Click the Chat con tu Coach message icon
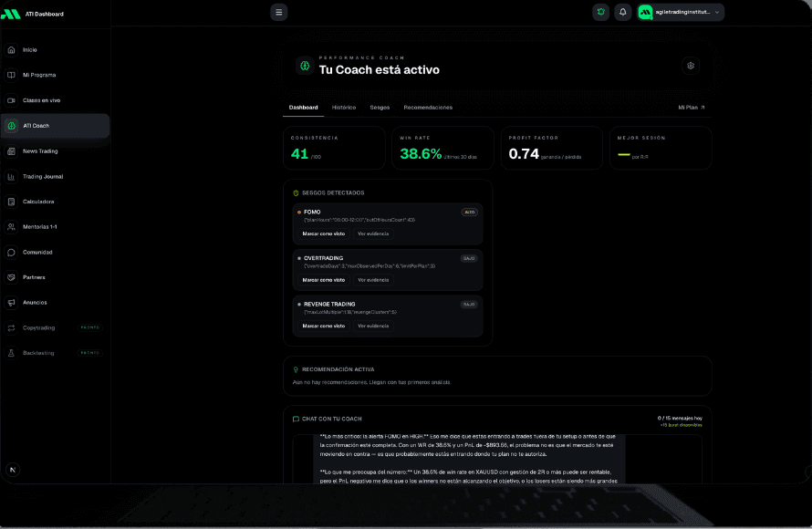The image size is (812, 529). [x=296, y=419]
